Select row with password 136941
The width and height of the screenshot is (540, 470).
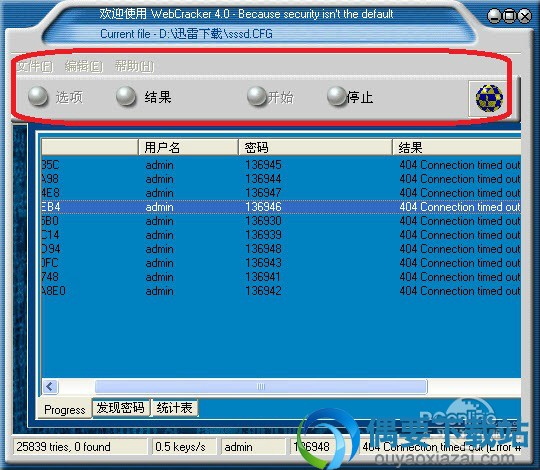281,277
